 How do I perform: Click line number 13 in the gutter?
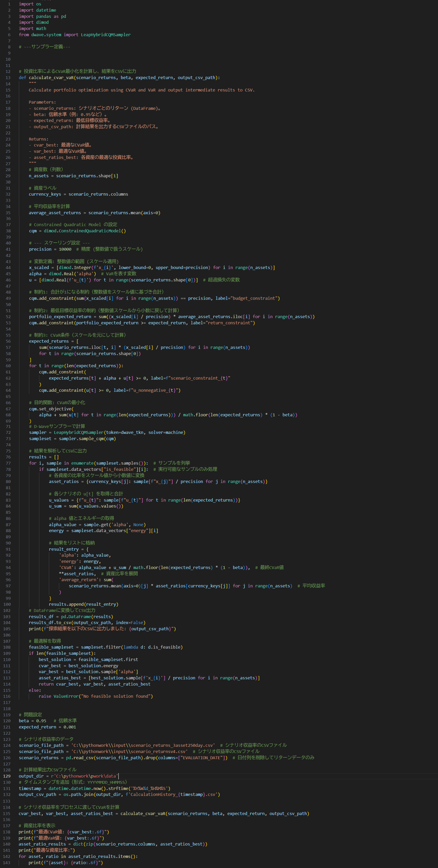[x=8, y=78]
